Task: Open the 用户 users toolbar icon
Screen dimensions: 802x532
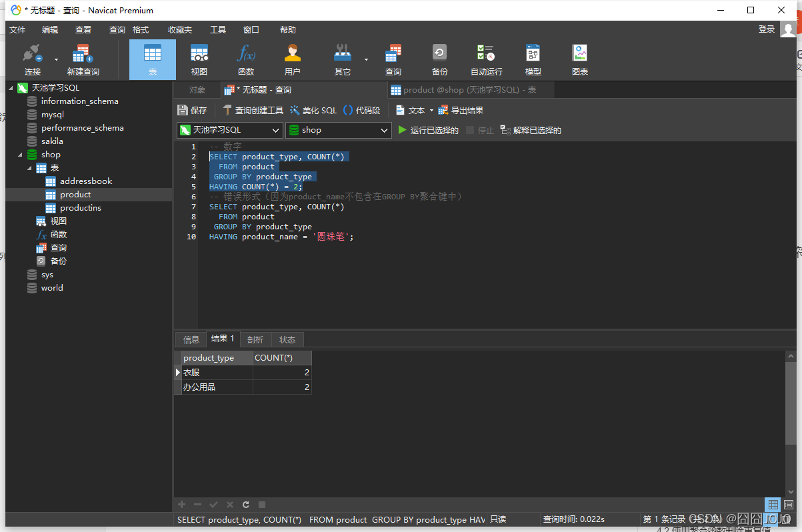Action: click(293, 60)
